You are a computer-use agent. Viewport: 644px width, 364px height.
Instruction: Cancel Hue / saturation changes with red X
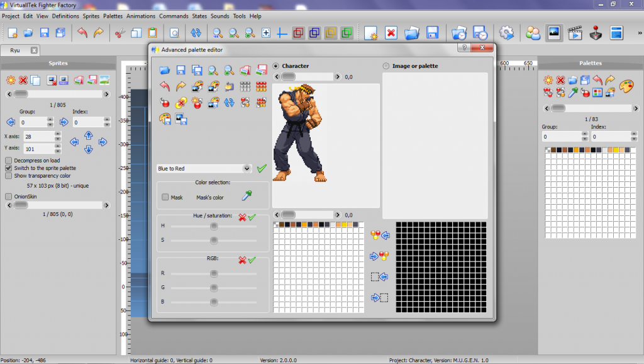242,217
